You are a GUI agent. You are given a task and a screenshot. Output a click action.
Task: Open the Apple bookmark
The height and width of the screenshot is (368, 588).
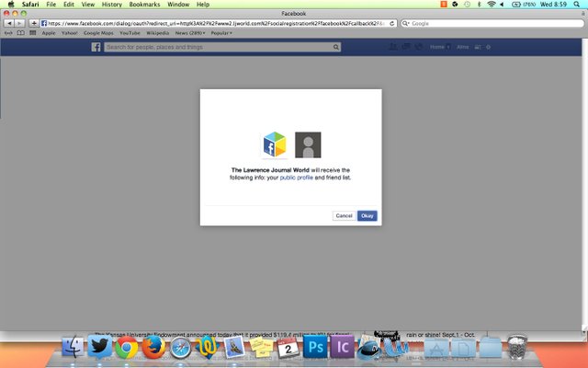tap(49, 33)
